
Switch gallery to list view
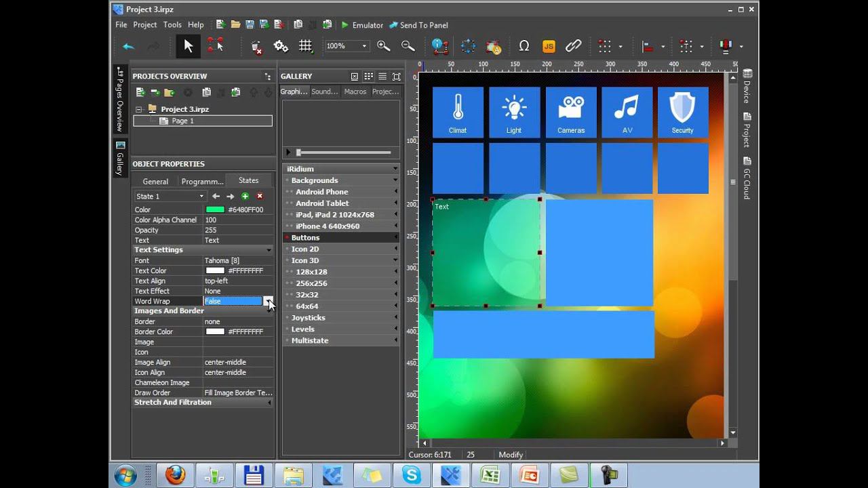point(382,77)
